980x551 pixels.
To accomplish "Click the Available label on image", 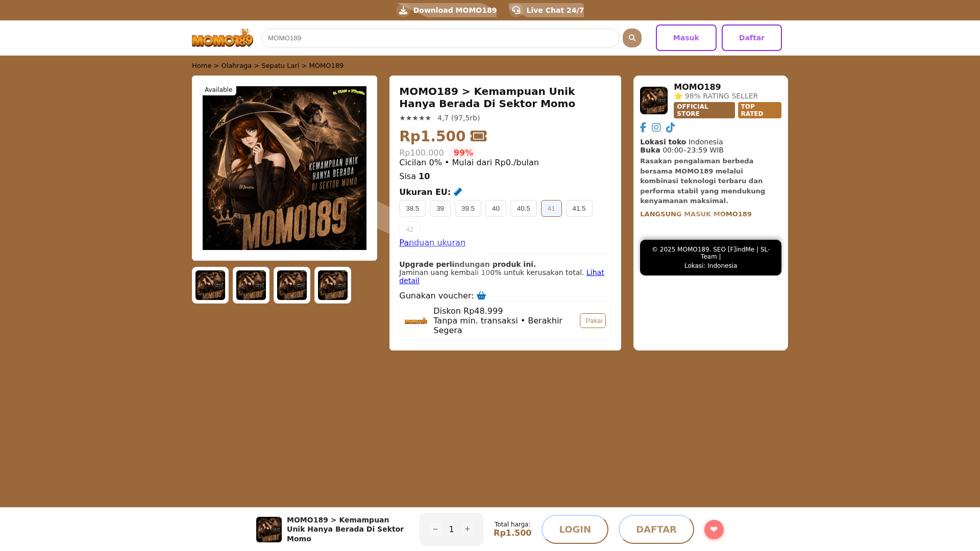I will (218, 90).
